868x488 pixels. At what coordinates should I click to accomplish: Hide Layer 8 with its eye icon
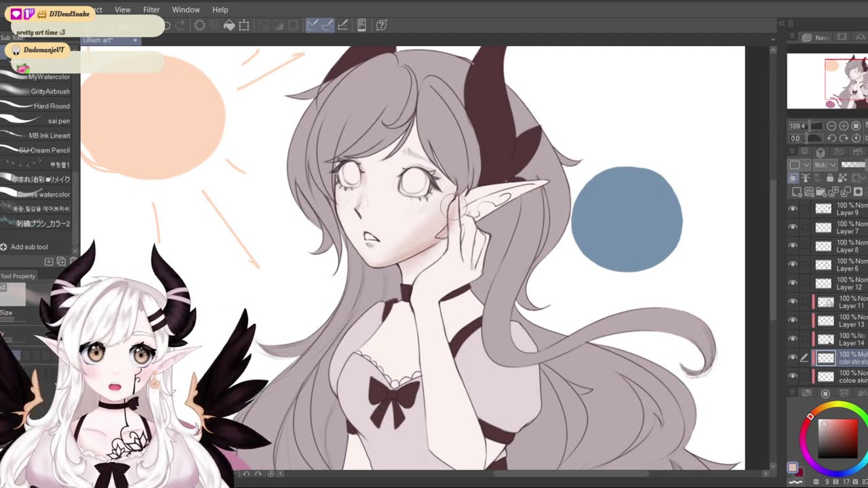coord(793,245)
